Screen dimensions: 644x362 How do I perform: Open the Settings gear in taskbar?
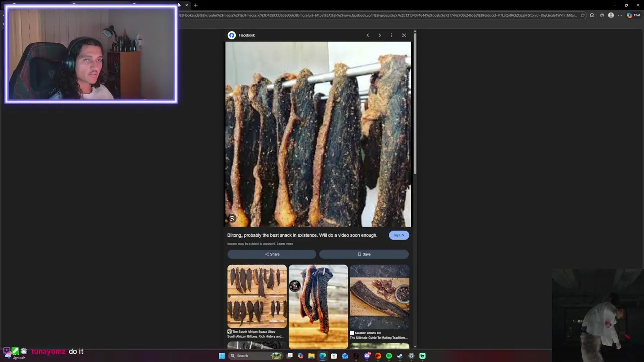click(x=411, y=356)
